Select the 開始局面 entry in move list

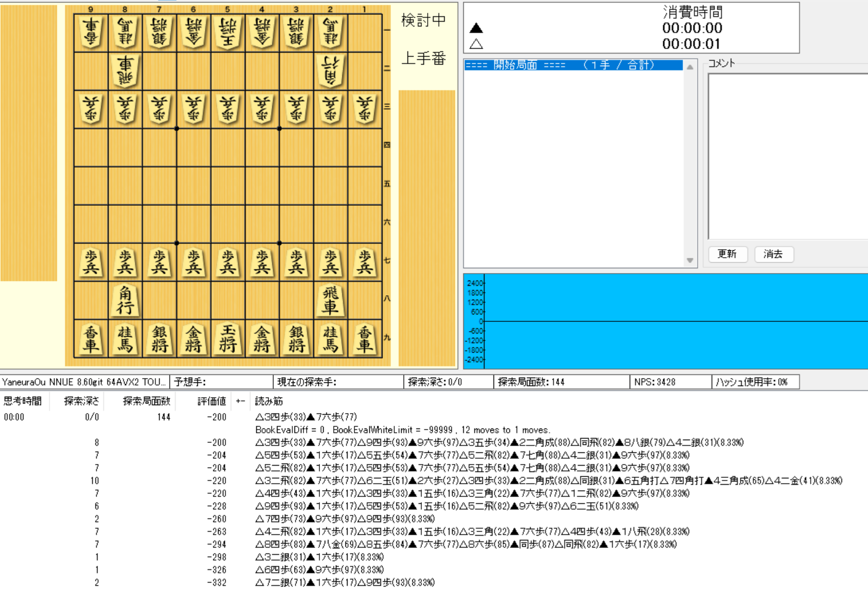pyautogui.click(x=573, y=65)
